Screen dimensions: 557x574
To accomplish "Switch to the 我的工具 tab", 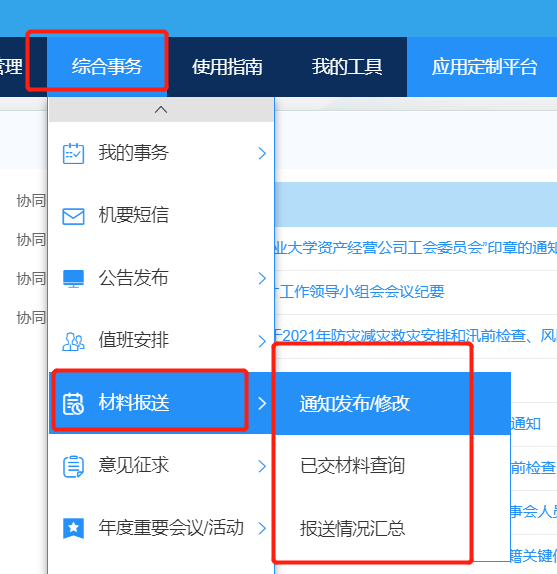I will point(347,67).
